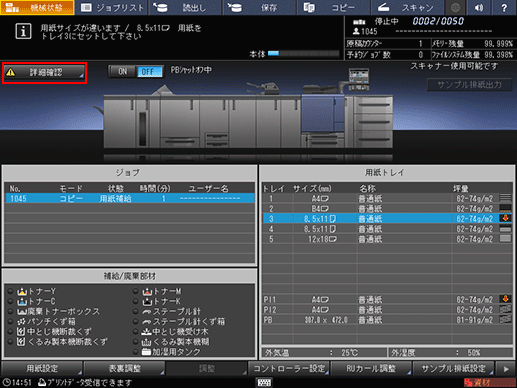This screenshot has width=517, height=388.
Task: Click the PI1 tray empty arrow icon
Action: [505, 299]
